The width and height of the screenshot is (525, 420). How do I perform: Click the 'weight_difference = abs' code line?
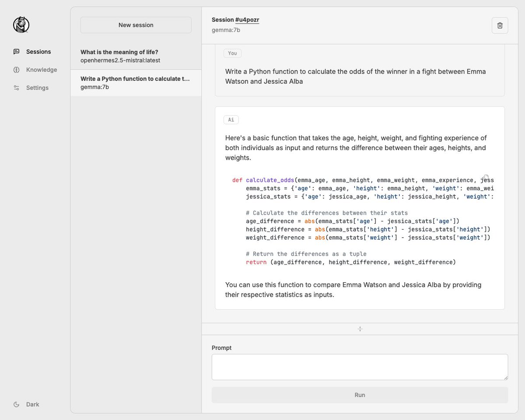368,238
